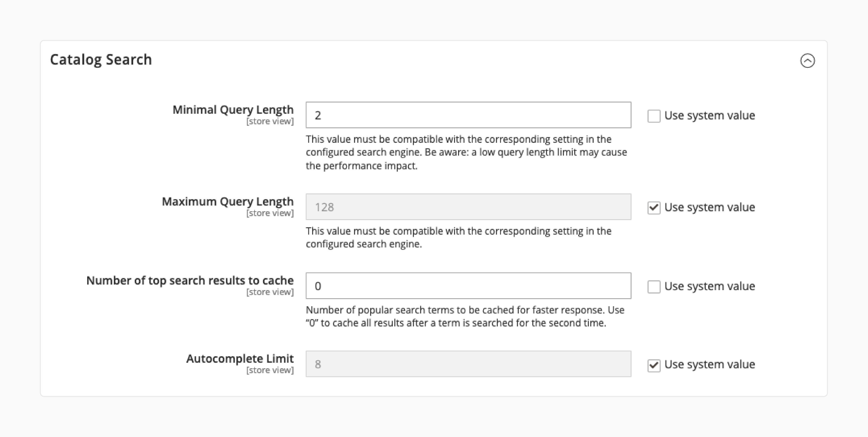Toggle Use system value for Minimal Query Length
Image resolution: width=868 pixels, height=437 pixels.
654,116
